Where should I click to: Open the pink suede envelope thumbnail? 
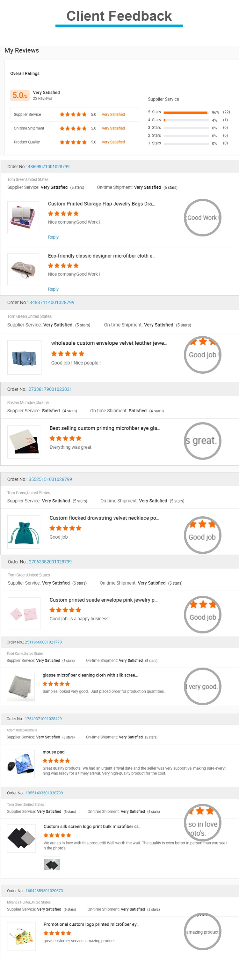(24, 614)
